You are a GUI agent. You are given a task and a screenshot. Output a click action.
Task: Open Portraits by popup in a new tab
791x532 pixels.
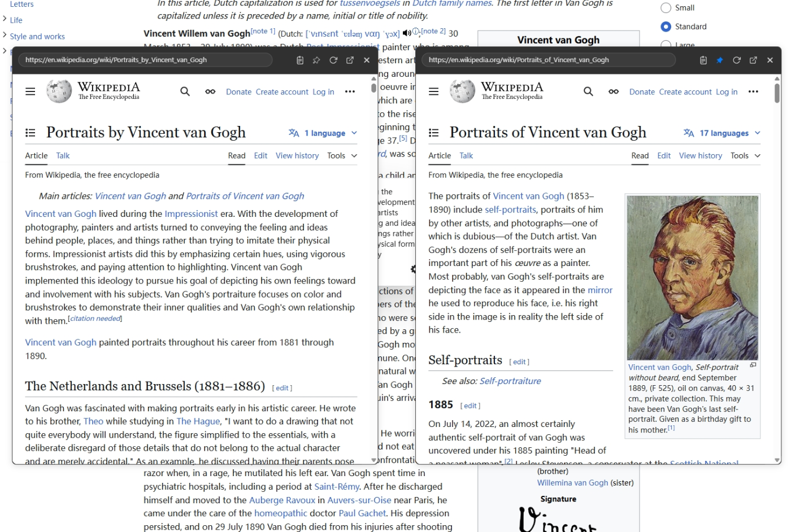350,60
